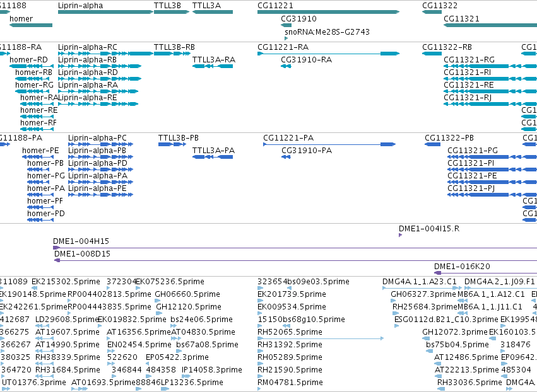Click the CG11221-PA protein label
The height and width of the screenshot is (392, 537).
point(288,138)
